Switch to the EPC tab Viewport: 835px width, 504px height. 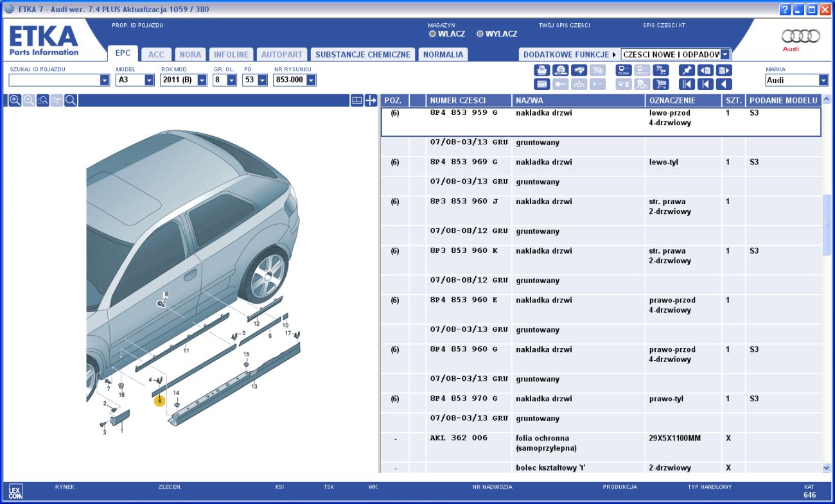pos(123,54)
